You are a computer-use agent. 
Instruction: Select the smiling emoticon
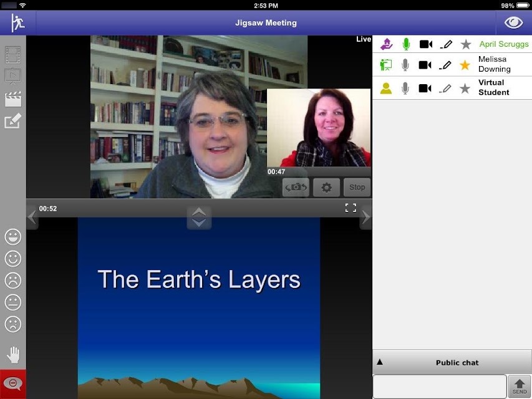[13, 259]
